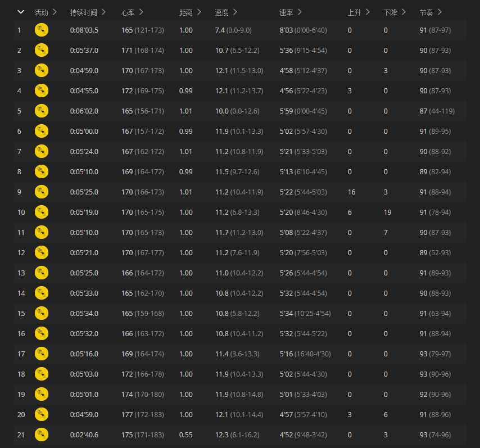Expand the 速率 column header arrow
Screen dimensions: 480x448
click(x=300, y=12)
